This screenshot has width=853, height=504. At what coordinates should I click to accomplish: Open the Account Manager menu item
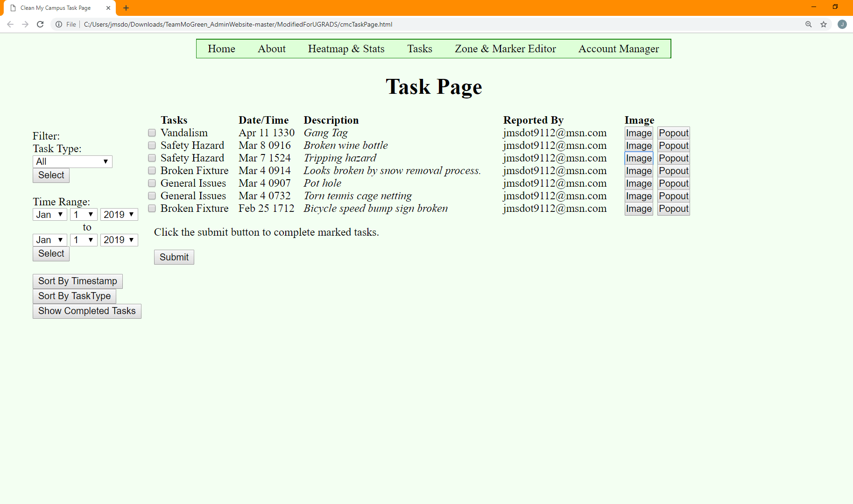coord(618,49)
